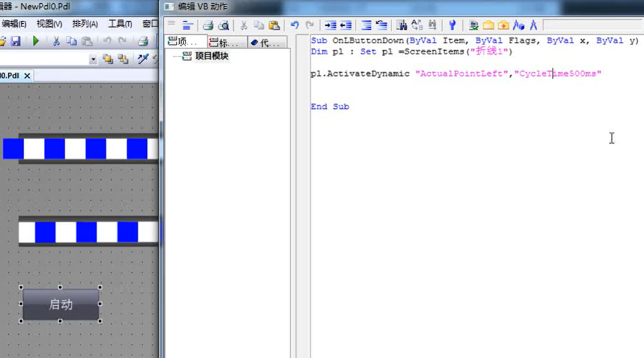
Task: Click the Indent code icon
Action: [x=330, y=26]
